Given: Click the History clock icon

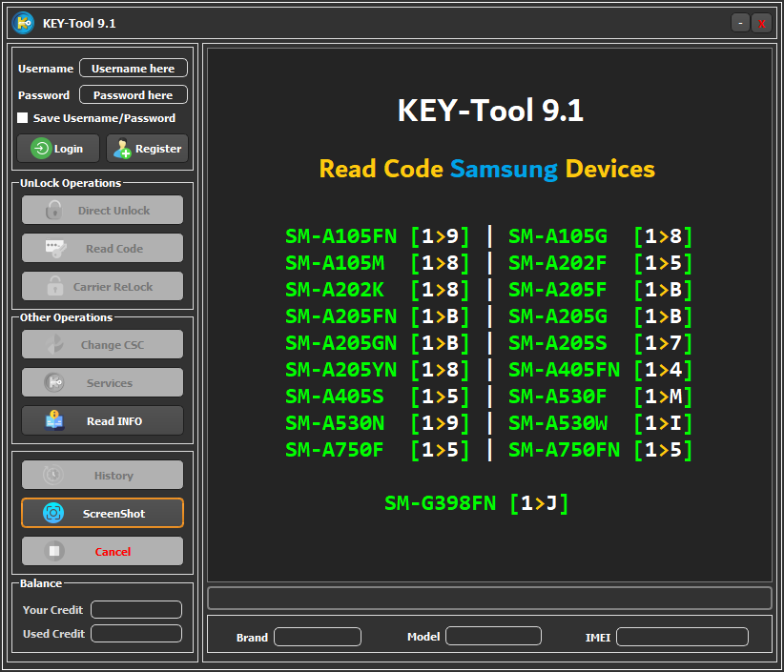Looking at the screenshot, I should 53,475.
